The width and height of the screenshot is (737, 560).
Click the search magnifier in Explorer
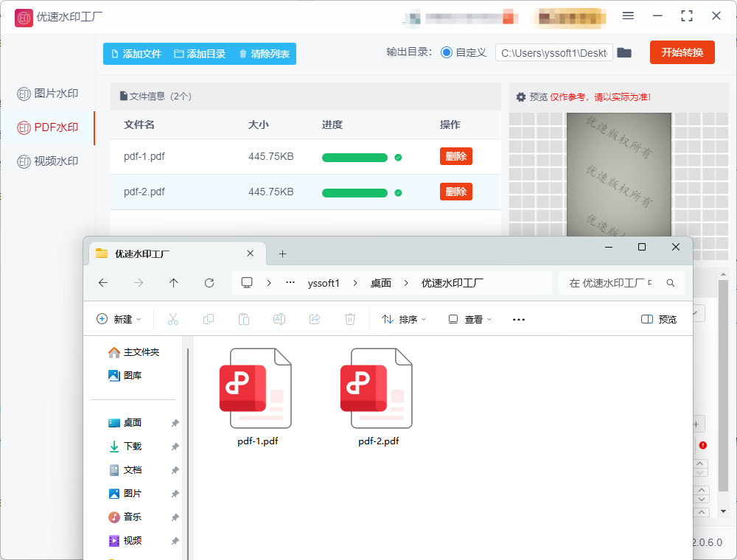point(671,283)
